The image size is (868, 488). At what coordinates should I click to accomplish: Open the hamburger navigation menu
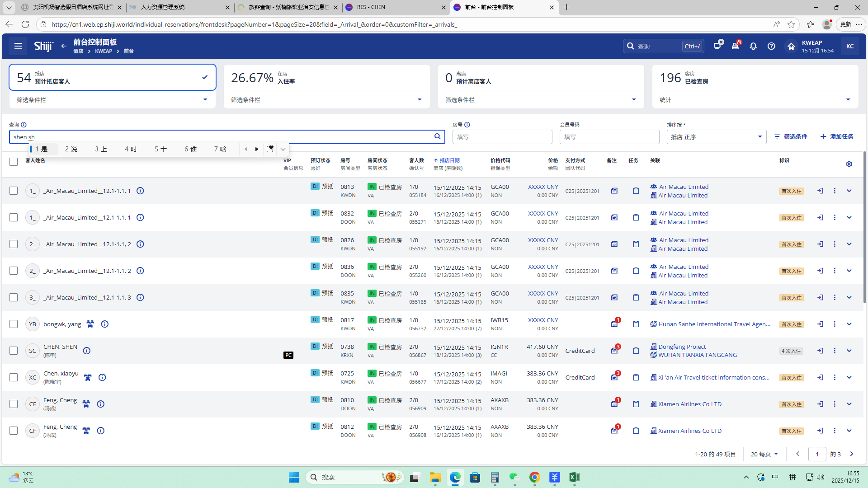18,46
